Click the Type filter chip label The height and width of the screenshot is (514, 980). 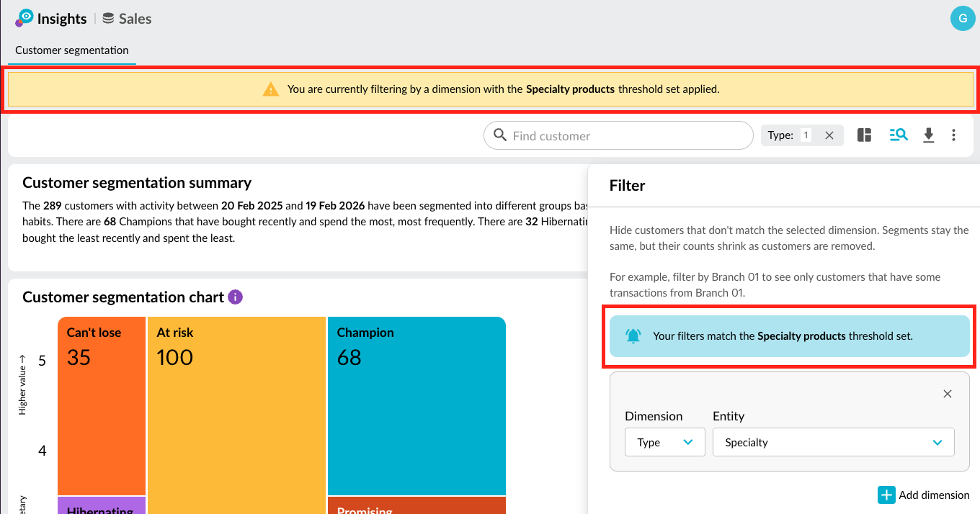point(780,135)
